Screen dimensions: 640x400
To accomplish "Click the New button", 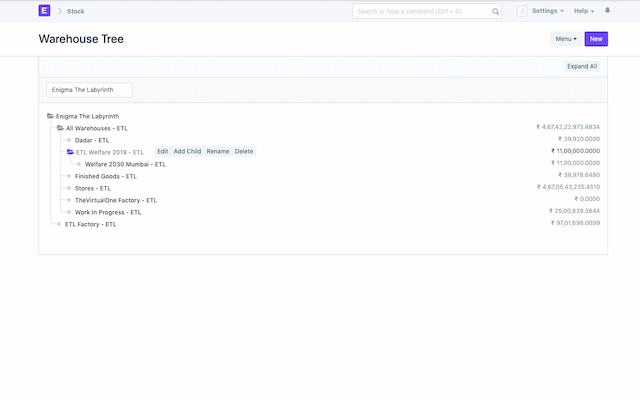I will tap(596, 39).
